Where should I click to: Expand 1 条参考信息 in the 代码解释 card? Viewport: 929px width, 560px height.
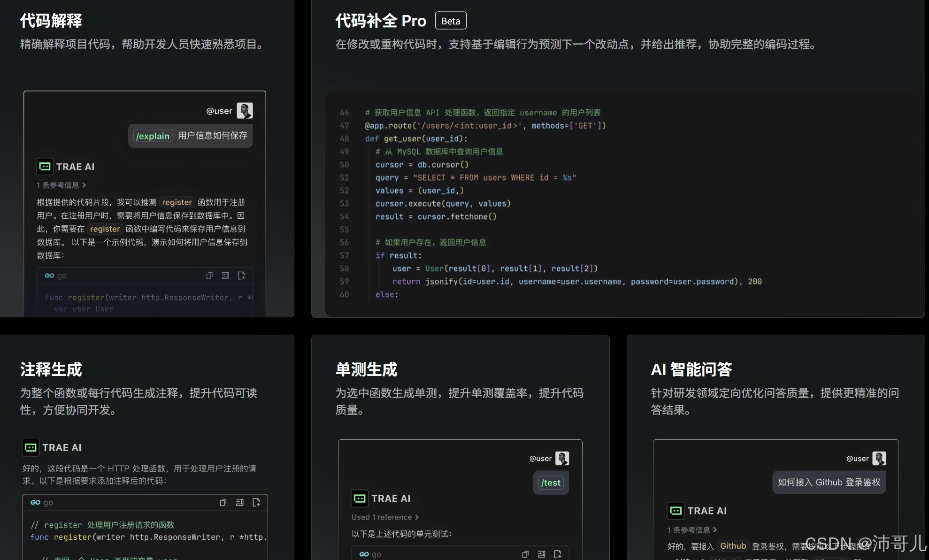pyautogui.click(x=61, y=185)
